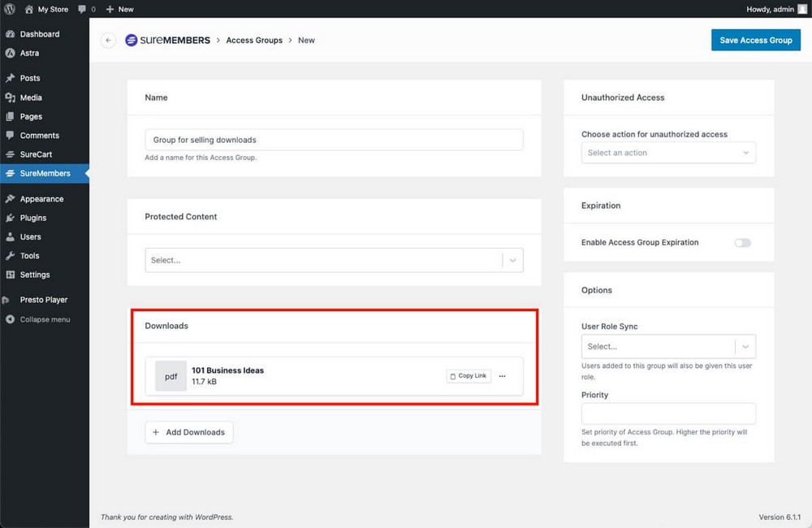
Task: Click the Dashboard gauge icon
Action: click(x=10, y=34)
